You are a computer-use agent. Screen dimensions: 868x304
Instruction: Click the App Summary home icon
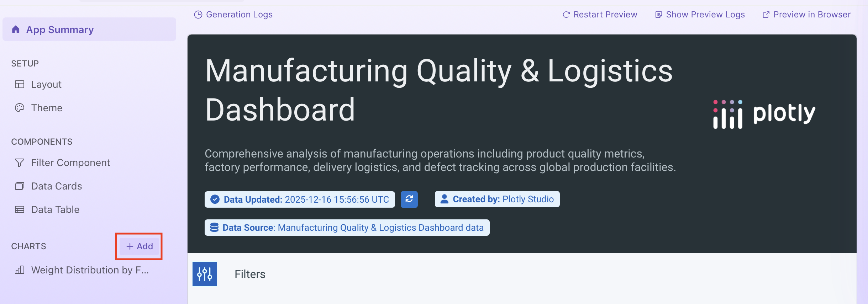click(16, 30)
